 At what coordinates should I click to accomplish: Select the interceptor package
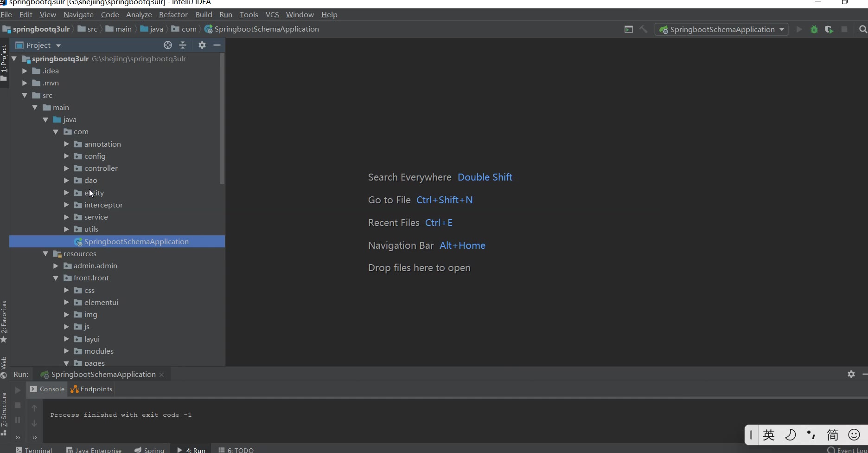(103, 205)
